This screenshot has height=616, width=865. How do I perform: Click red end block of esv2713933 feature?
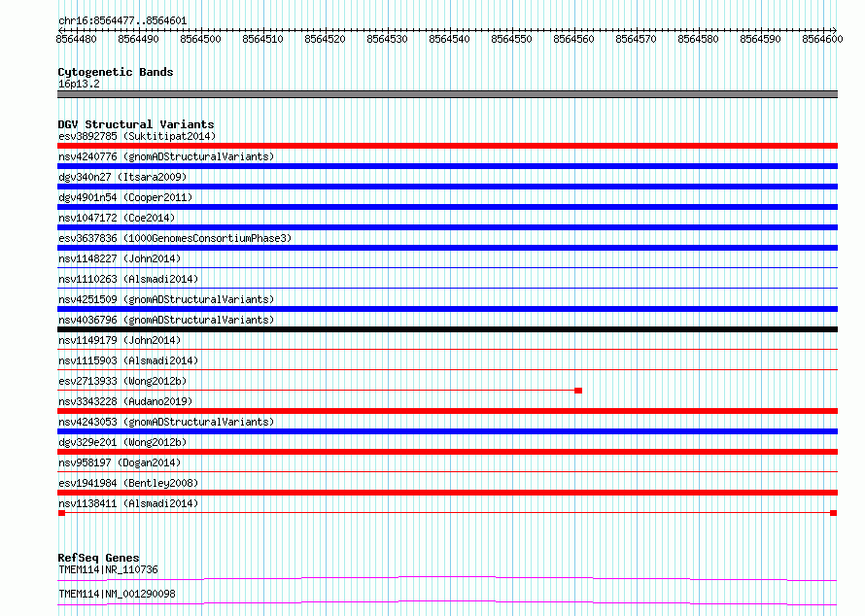[578, 391]
